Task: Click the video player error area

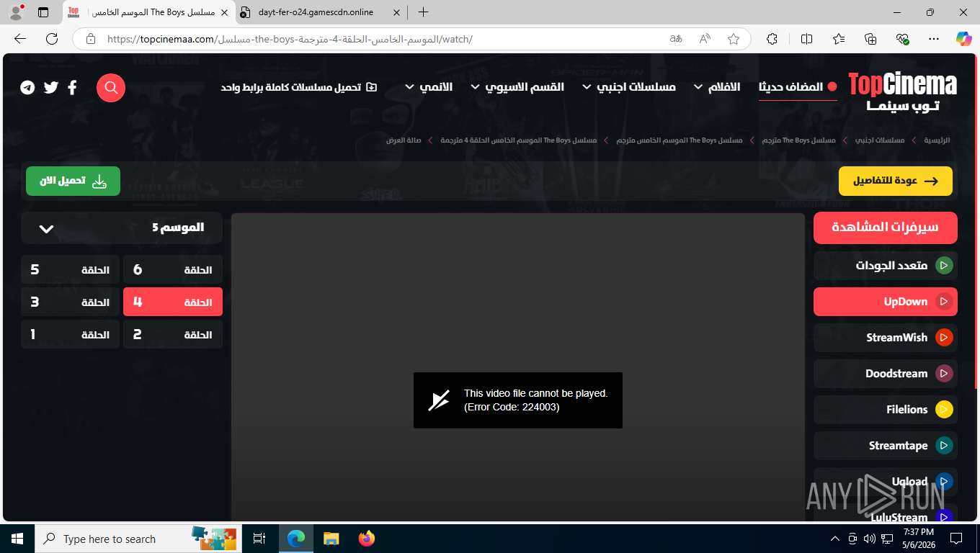Action: [518, 400]
